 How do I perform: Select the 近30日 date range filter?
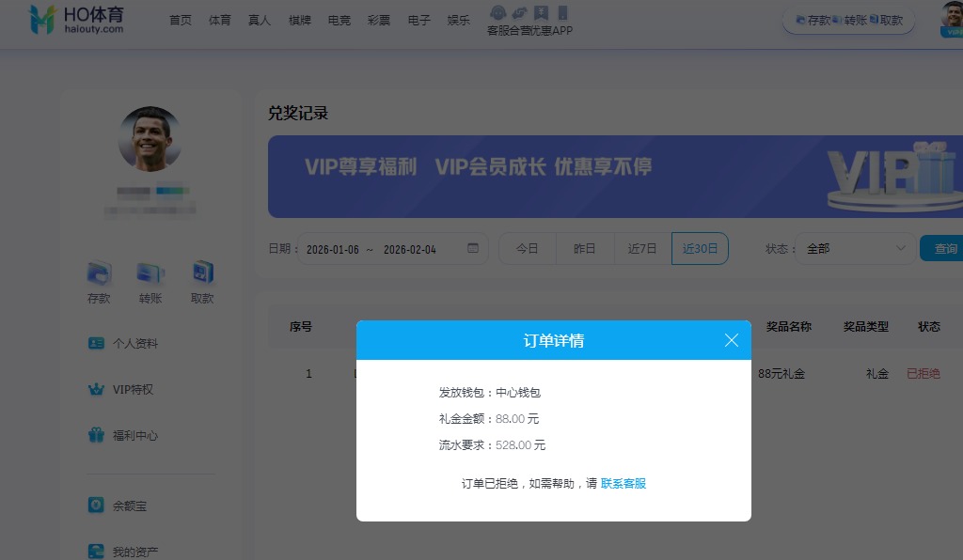[699, 248]
